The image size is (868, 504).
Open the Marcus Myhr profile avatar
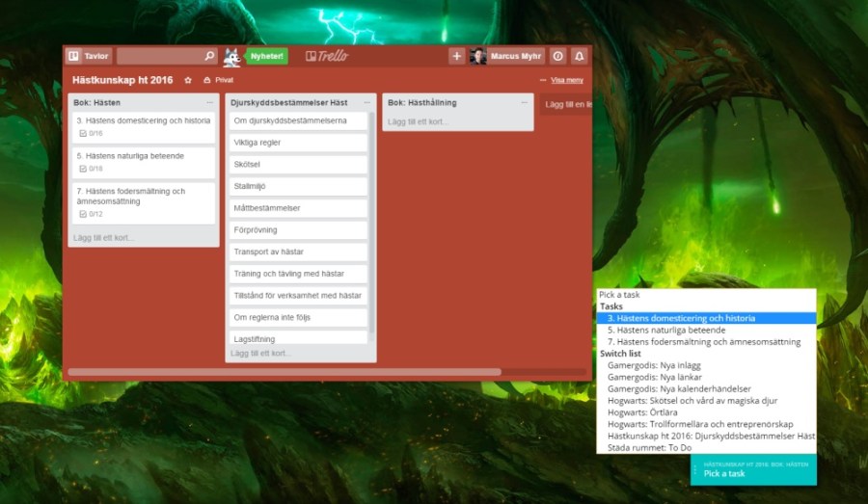(478, 56)
